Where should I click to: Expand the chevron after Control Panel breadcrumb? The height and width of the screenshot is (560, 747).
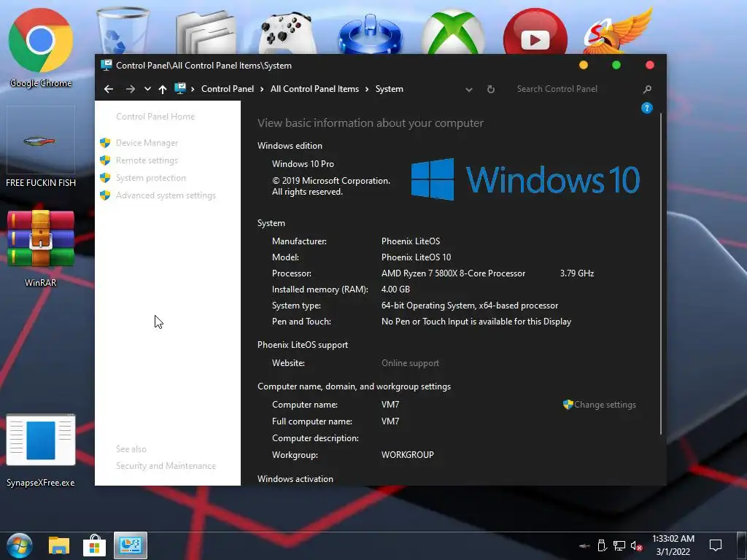(x=262, y=89)
